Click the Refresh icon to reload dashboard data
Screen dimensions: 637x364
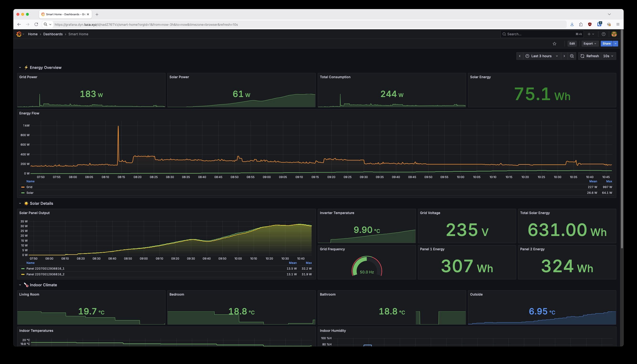[582, 56]
